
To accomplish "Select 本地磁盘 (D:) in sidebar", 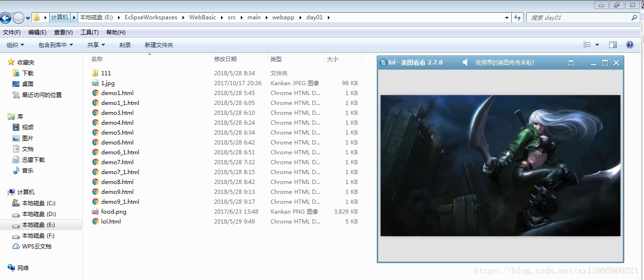I will click(x=39, y=214).
